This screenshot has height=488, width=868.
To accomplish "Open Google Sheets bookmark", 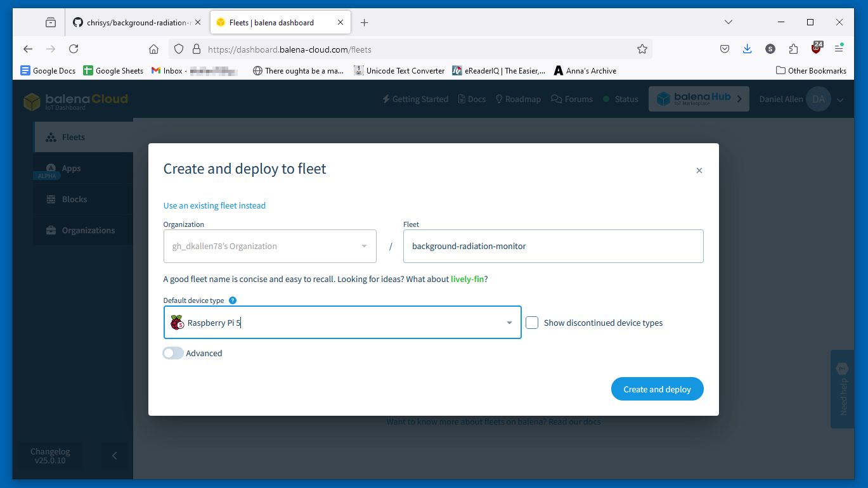I will point(113,70).
